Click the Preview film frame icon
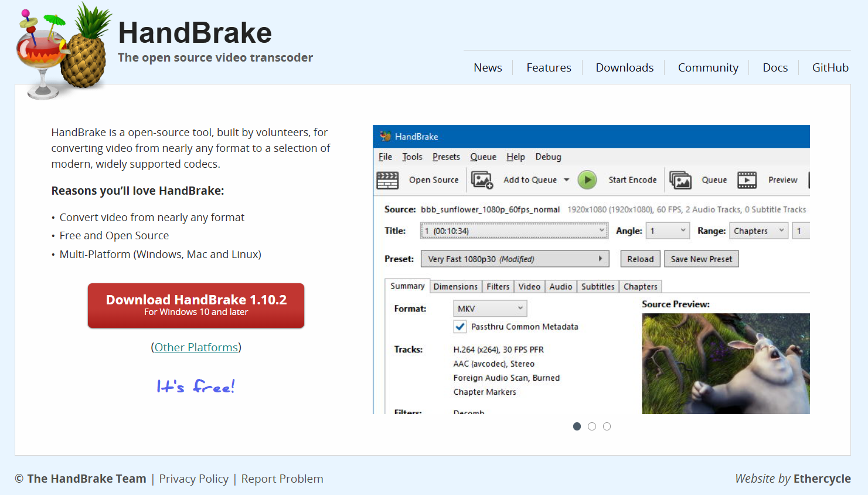Image resolution: width=868 pixels, height=495 pixels. pos(747,180)
